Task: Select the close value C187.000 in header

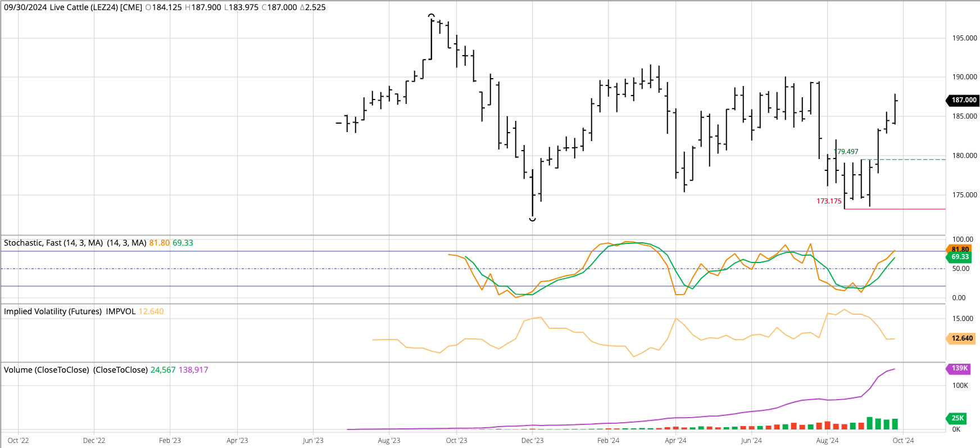Action: click(x=279, y=7)
